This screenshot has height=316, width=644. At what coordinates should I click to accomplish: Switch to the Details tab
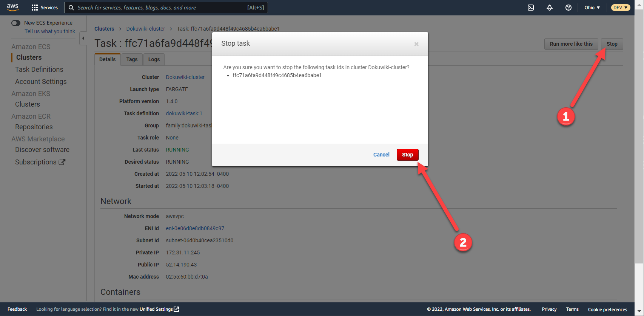(x=108, y=59)
